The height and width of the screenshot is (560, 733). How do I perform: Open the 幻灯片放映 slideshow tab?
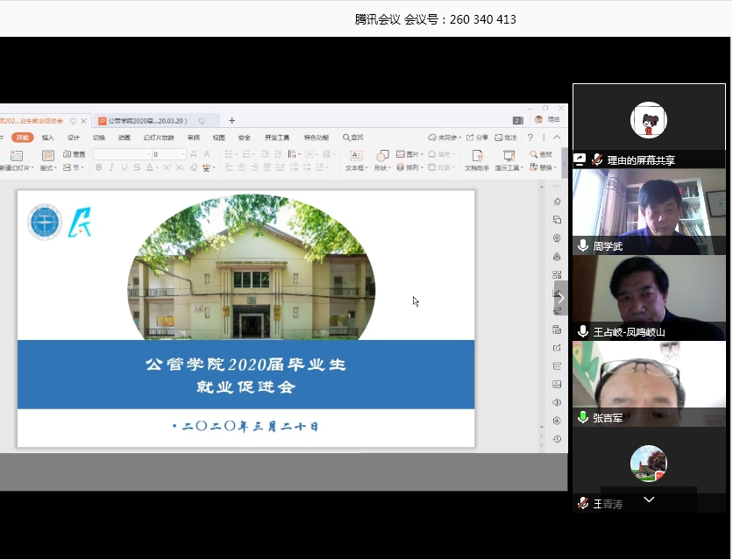click(159, 138)
